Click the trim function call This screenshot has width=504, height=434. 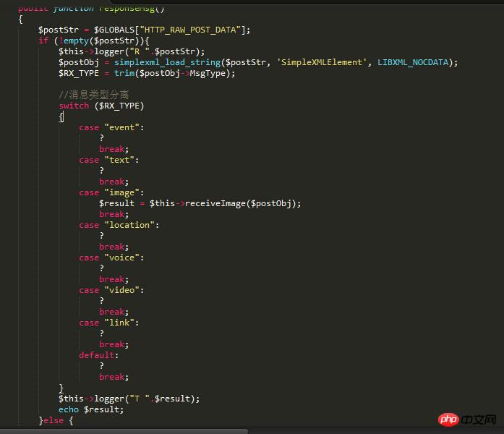[124, 73]
